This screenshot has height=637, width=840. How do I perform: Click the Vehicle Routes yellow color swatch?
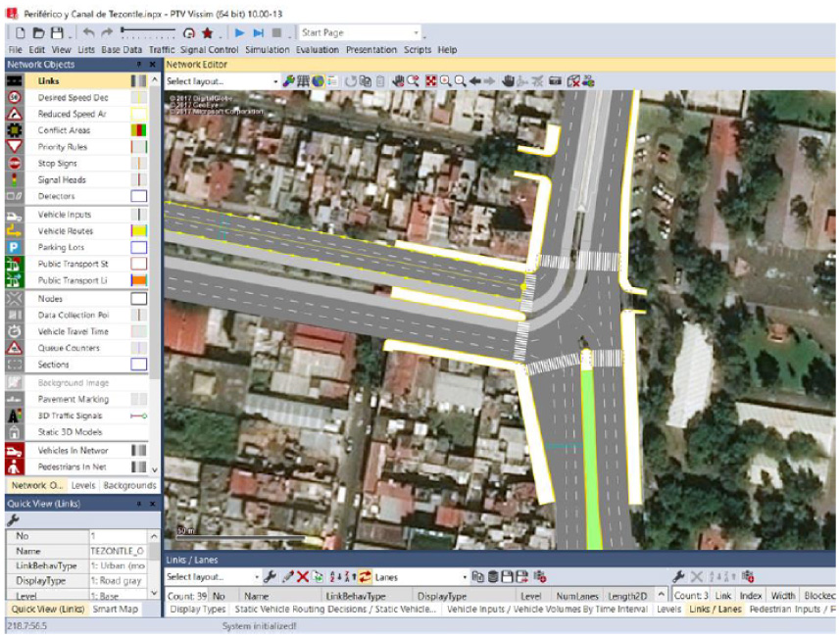138,230
